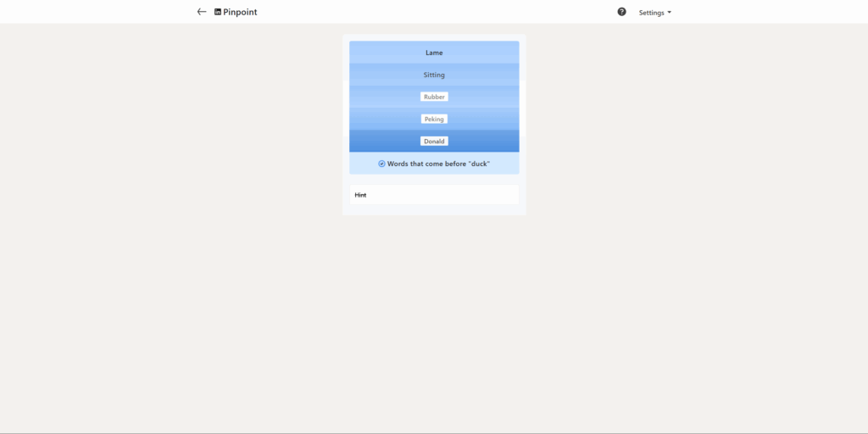The image size is (868, 434).
Task: Click the word "duck" in the answer
Action: coord(479,164)
